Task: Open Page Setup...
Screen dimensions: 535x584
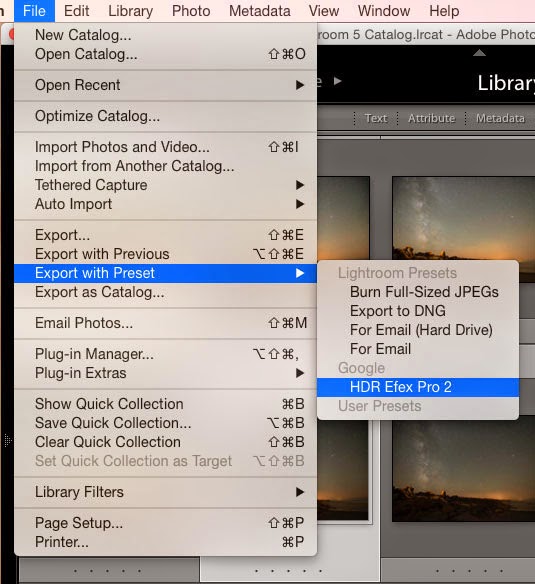Action: click(x=165, y=523)
